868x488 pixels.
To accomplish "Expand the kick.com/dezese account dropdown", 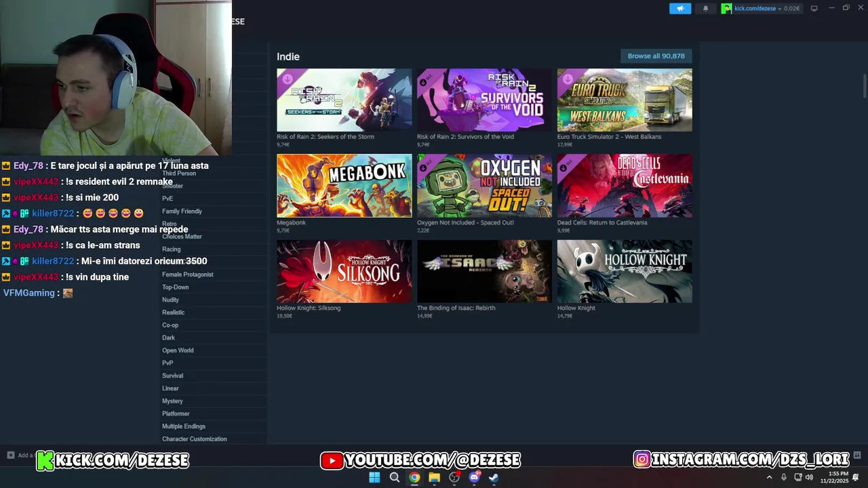I will point(780,8).
